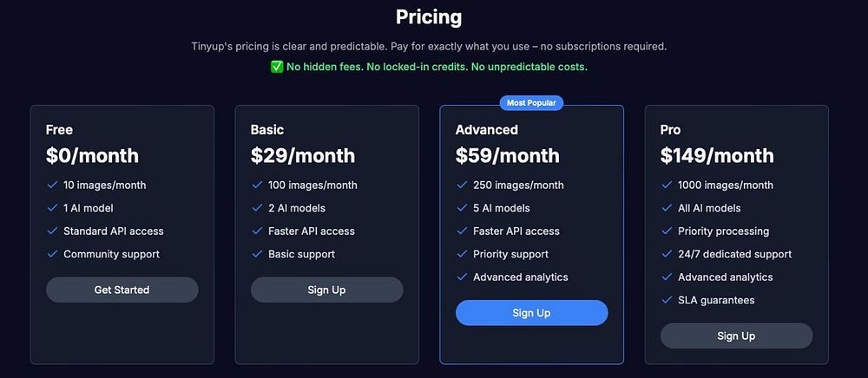Select the $149/month Pro price text
The image size is (868, 378).
[x=716, y=156]
